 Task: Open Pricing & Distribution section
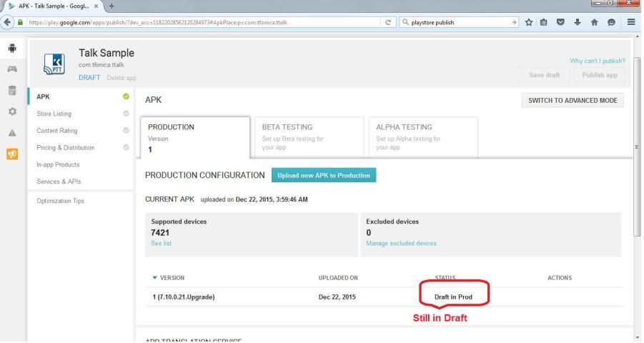(x=65, y=148)
